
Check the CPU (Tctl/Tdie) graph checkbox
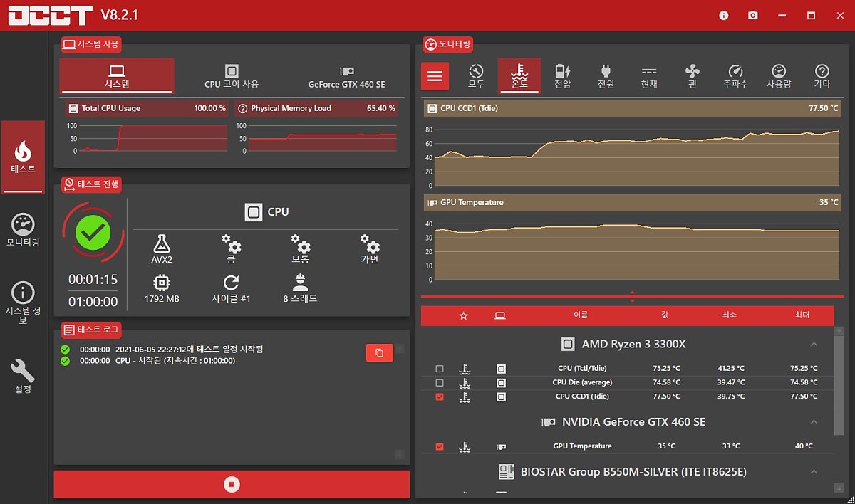pos(439,369)
